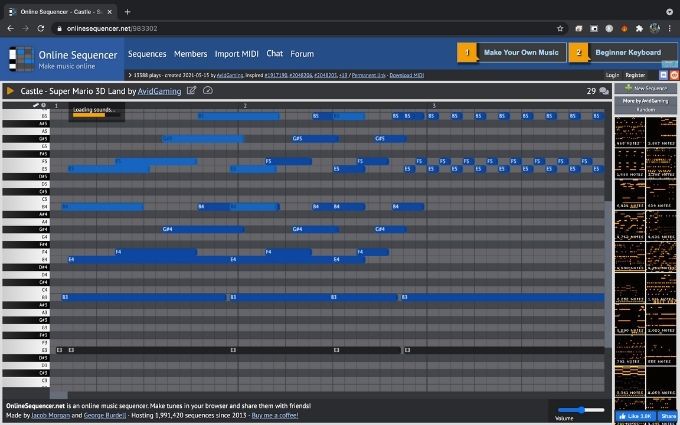Click the edit sequence pencil icon

pos(191,90)
